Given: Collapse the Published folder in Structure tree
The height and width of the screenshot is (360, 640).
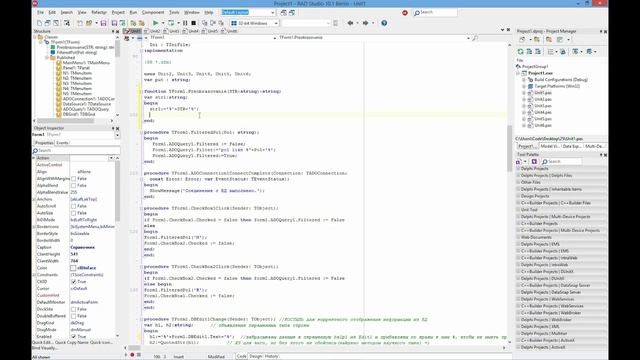Looking at the screenshot, I should point(47,58).
